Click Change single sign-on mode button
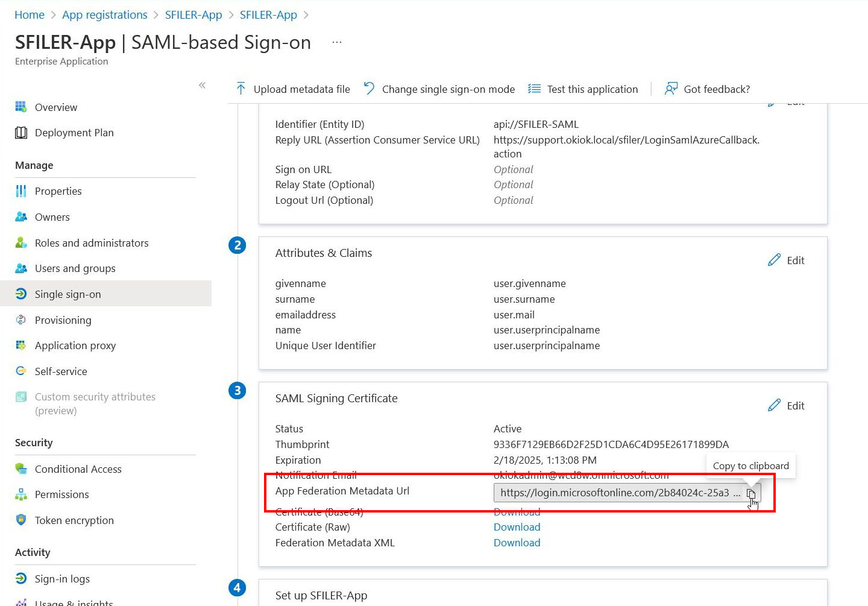 coord(439,89)
